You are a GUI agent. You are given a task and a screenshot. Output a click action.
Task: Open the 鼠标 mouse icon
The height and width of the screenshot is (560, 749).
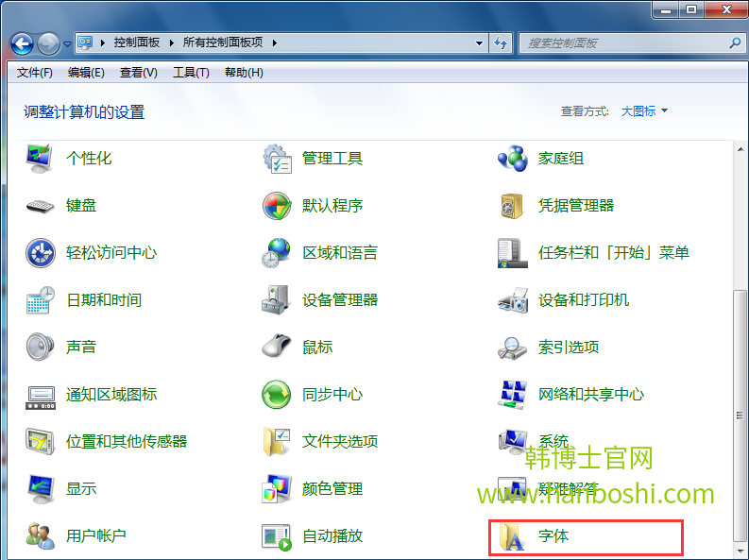point(276,346)
